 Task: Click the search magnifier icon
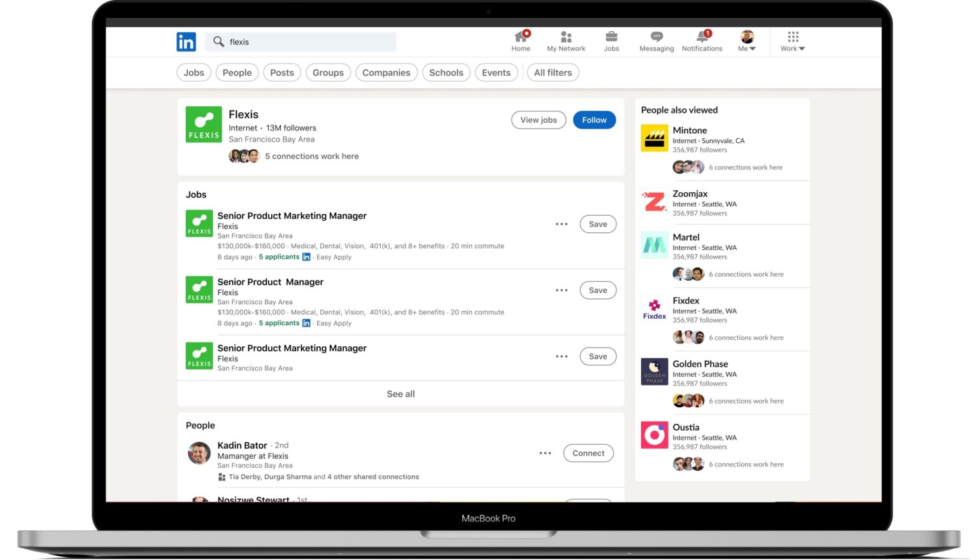click(x=220, y=41)
